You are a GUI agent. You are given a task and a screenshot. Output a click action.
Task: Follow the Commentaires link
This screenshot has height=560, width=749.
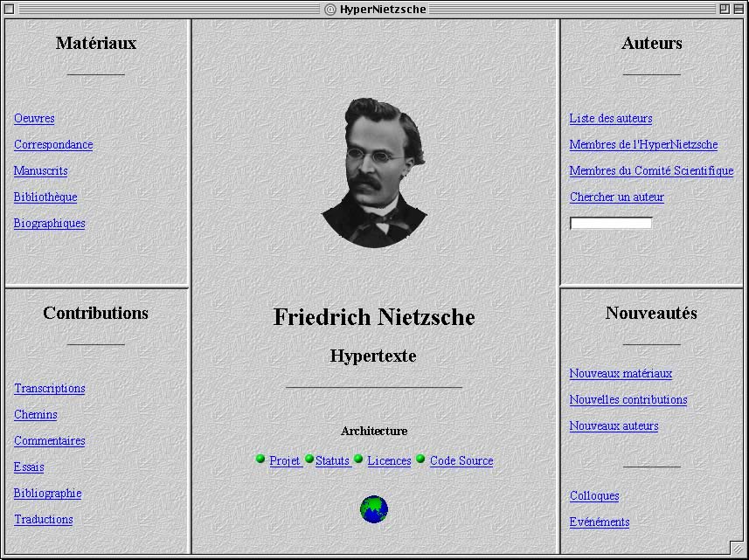(x=50, y=441)
